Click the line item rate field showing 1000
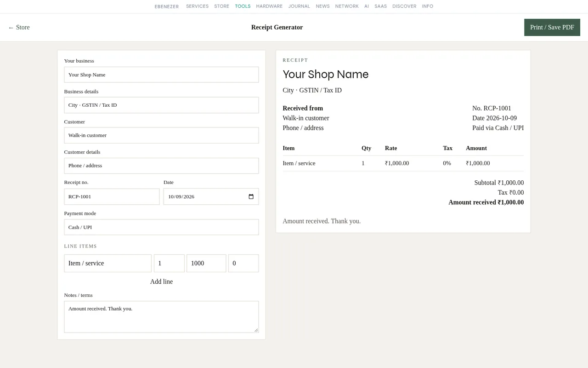Viewport: 588px width, 368px height. tap(206, 263)
